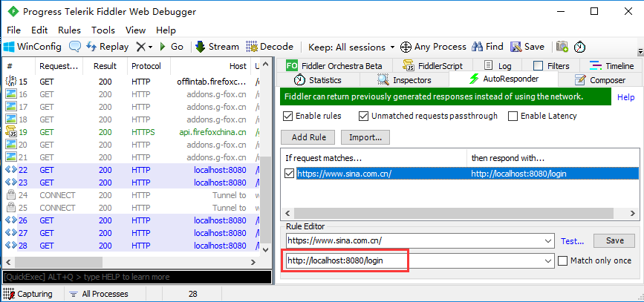Viewport: 644px width, 302px height.
Task: Sort by the Result column header
Action: coord(105,66)
